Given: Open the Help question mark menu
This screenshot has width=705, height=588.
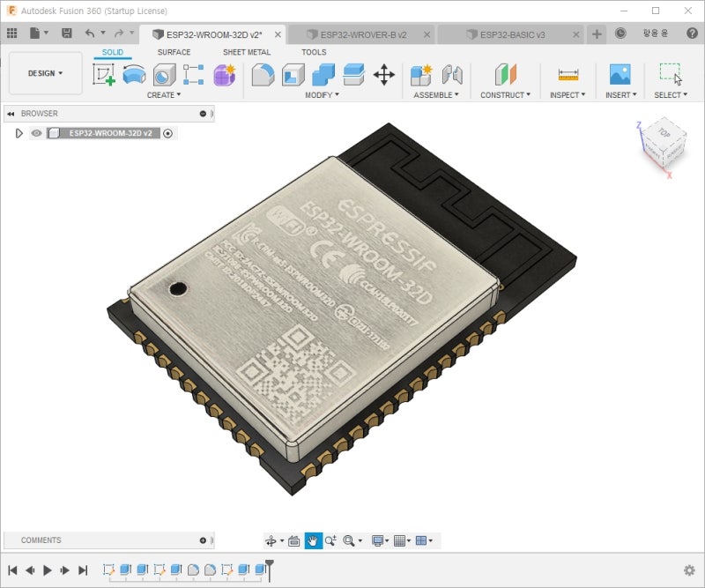Looking at the screenshot, I should point(692,33).
